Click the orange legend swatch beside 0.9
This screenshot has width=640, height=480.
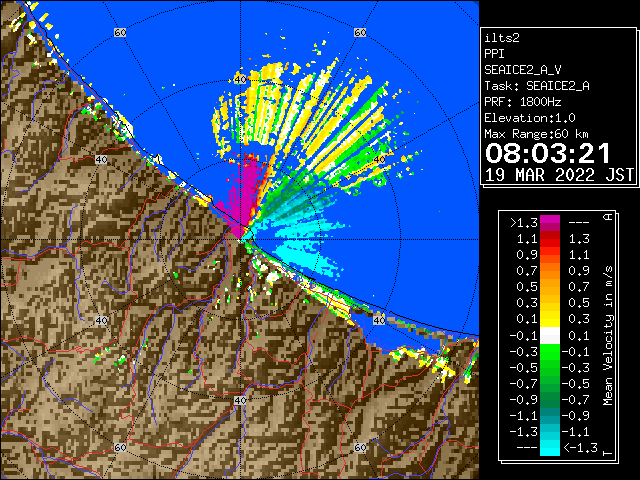[x=550, y=271]
